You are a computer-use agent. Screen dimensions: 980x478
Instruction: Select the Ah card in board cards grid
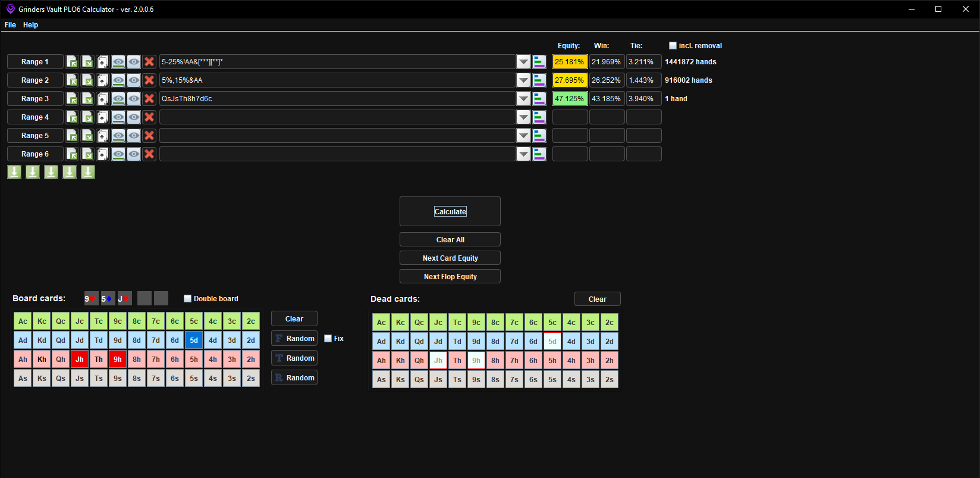click(x=23, y=360)
